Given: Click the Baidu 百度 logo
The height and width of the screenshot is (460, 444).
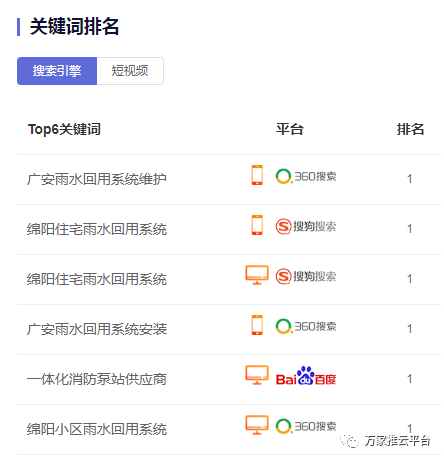Looking at the screenshot, I should [x=306, y=376].
